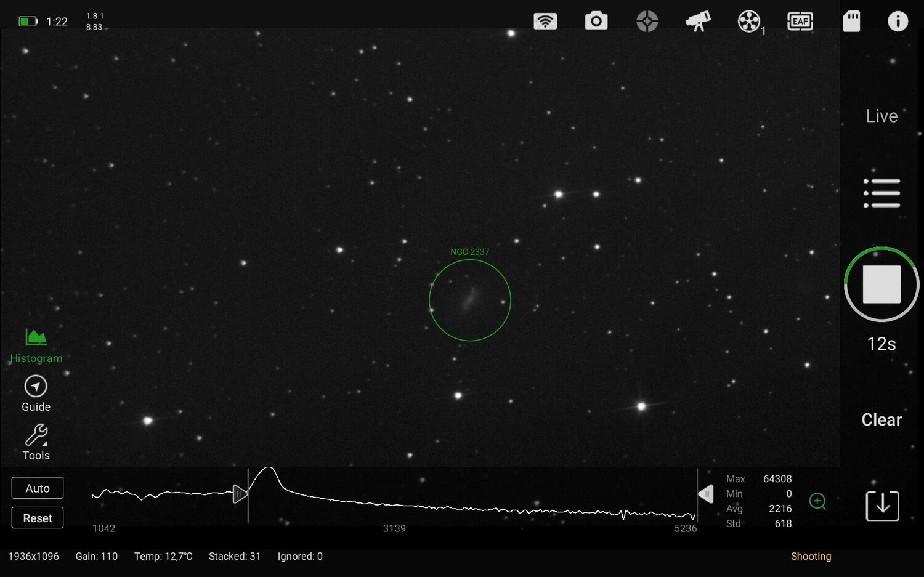Screen dimensions: 924x577
Task: Open the guiding crosshair icon
Action: coord(647,20)
